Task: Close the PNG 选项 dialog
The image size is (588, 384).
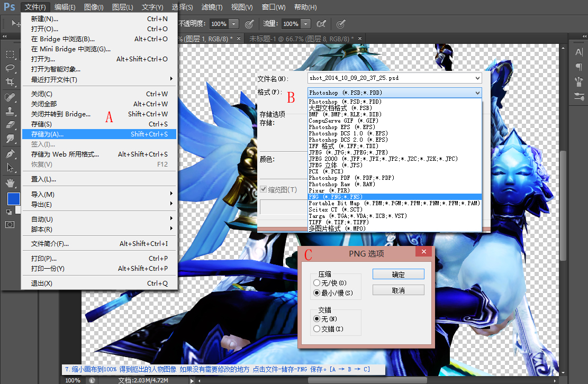Action: (424, 251)
